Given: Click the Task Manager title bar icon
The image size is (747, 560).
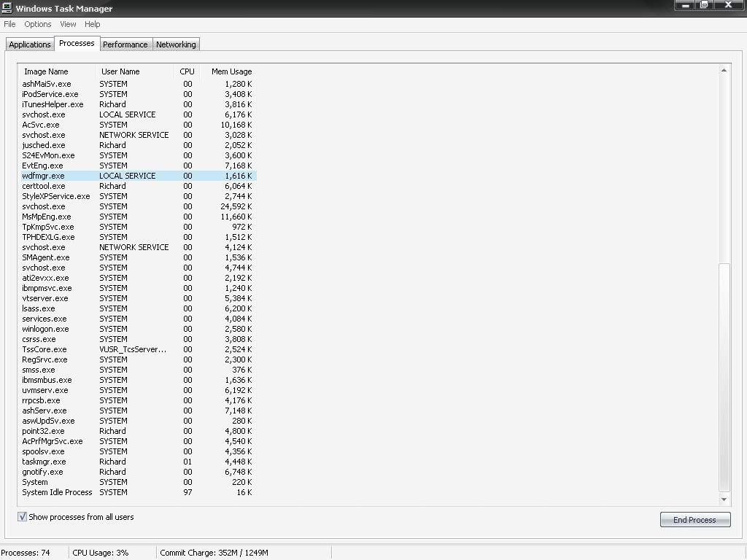Looking at the screenshot, I should tap(7, 8).
